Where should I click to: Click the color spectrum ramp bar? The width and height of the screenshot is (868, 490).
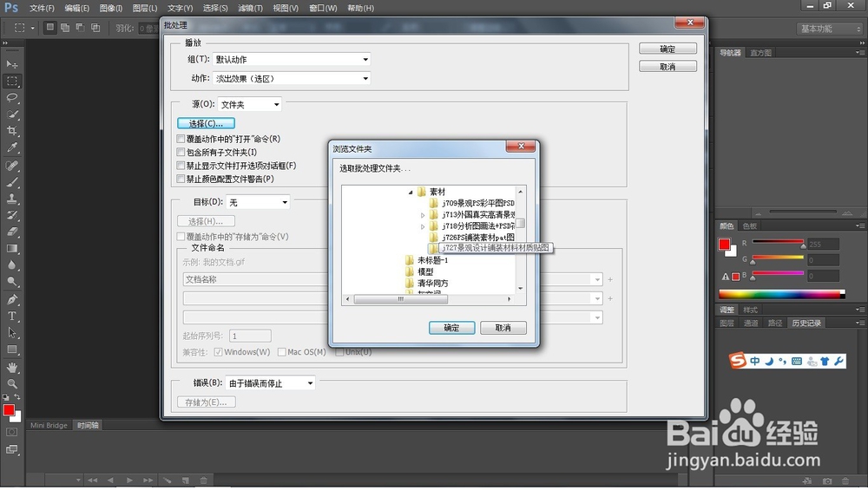pyautogui.click(x=782, y=294)
